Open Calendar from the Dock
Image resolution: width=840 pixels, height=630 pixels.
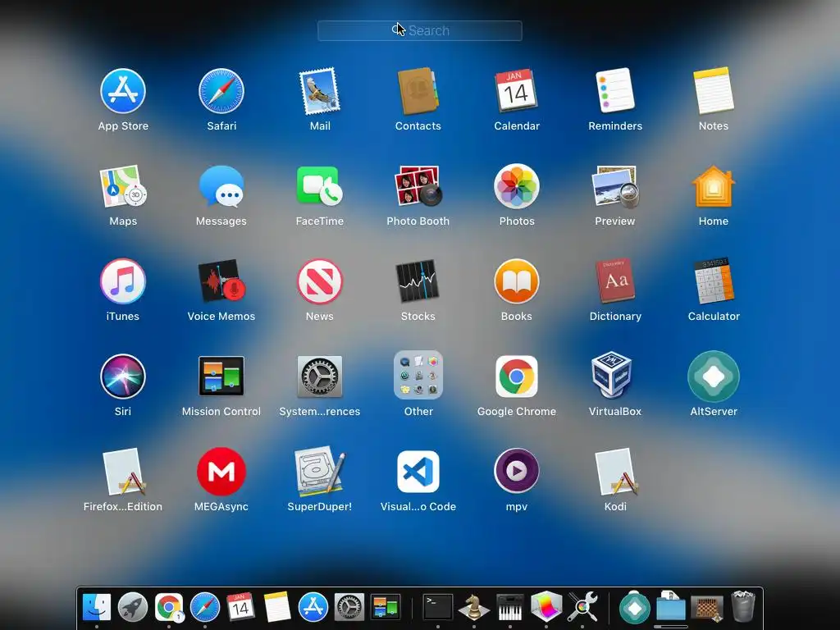click(x=240, y=607)
